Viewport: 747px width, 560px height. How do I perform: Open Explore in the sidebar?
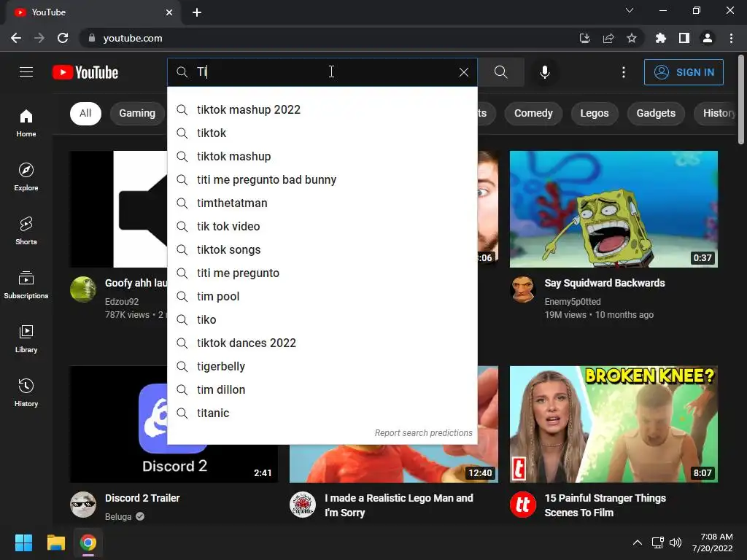pyautogui.click(x=26, y=177)
